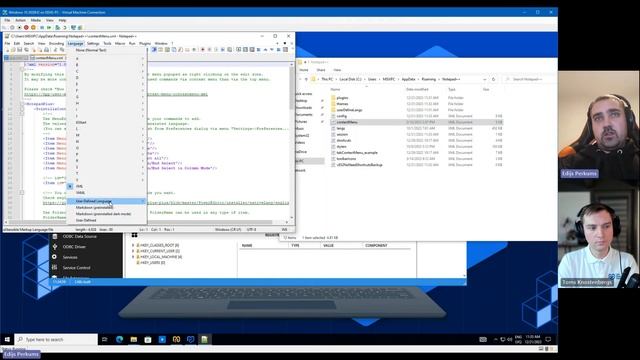Open the Language menu in Notepad++

[75, 43]
